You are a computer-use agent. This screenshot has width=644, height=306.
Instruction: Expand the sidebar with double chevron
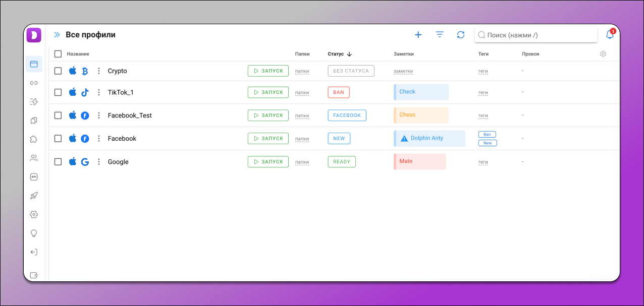pyautogui.click(x=57, y=35)
